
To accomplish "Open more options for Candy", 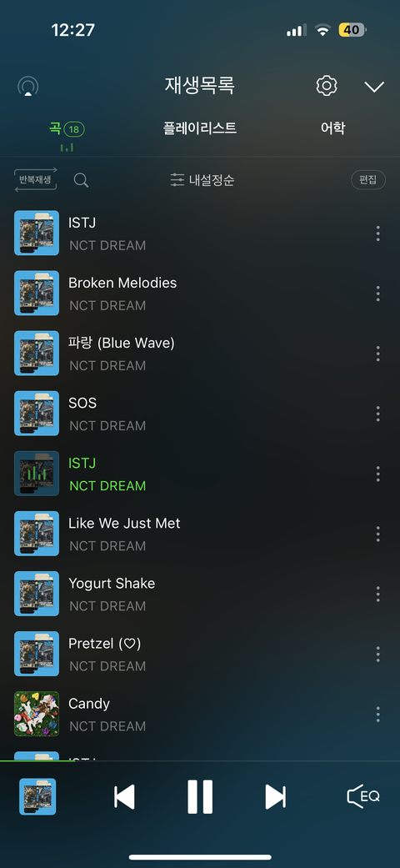I will (x=377, y=714).
